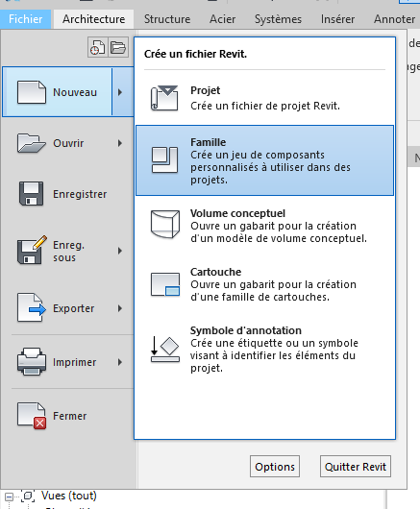Expand the Nouveau submenu arrow

(120, 92)
